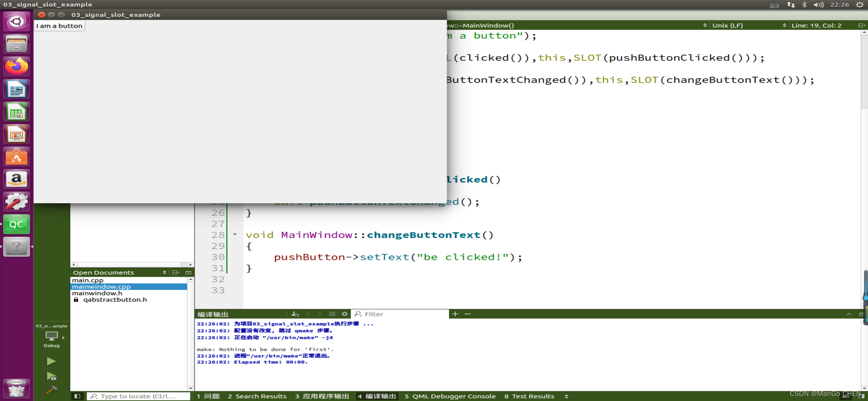The image size is (868, 401).
Task: Open System Settings wrench dock icon
Action: point(16,202)
